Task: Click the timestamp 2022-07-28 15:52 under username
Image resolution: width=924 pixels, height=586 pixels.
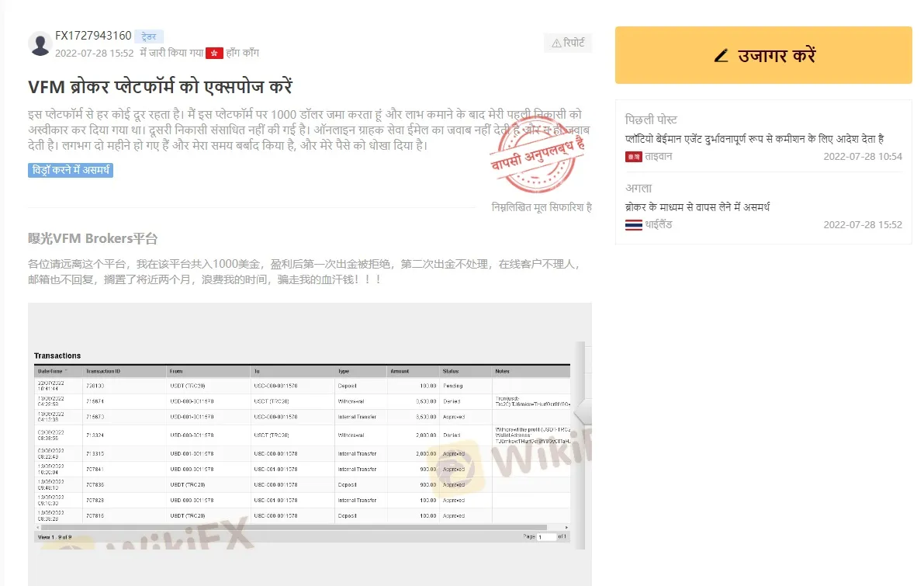Action: point(95,53)
